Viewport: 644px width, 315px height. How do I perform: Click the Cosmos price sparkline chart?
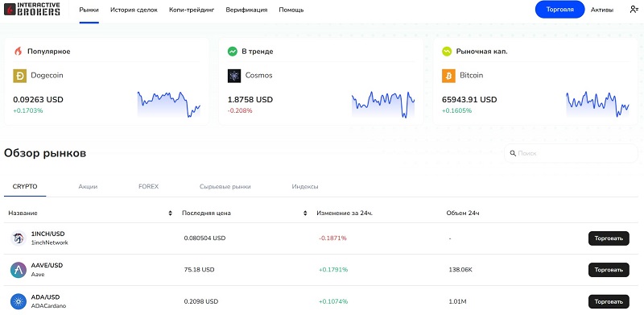[383, 104]
